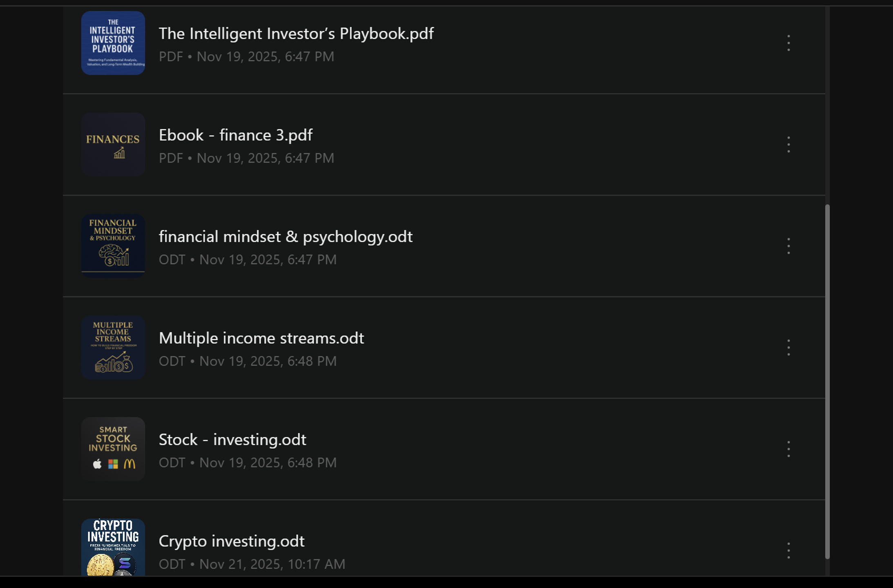Open Stock - investing.odt title
Image resolution: width=893 pixels, height=588 pixels.
tap(232, 440)
